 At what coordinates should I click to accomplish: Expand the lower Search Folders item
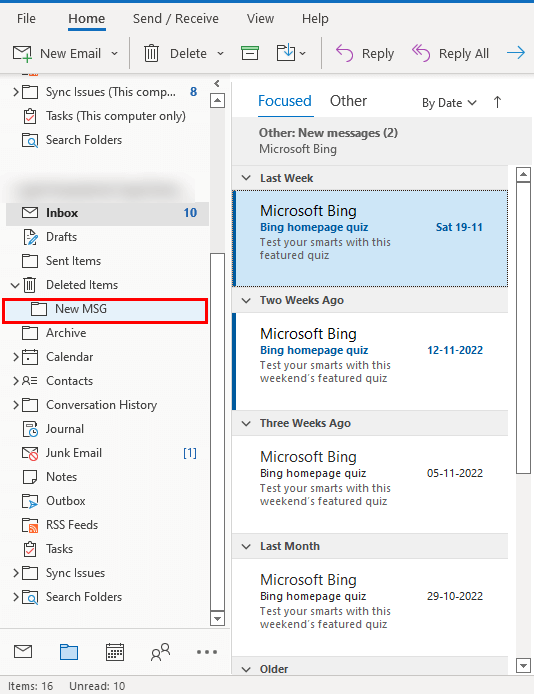click(x=15, y=597)
